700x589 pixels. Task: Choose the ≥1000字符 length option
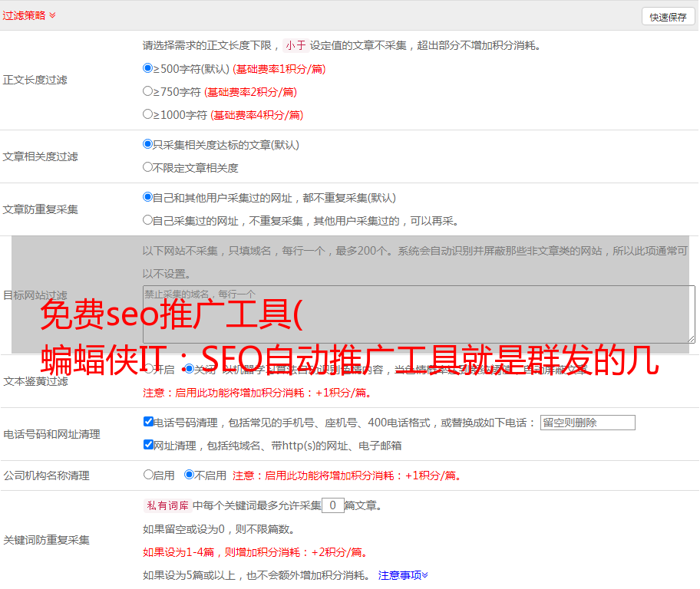point(147,114)
